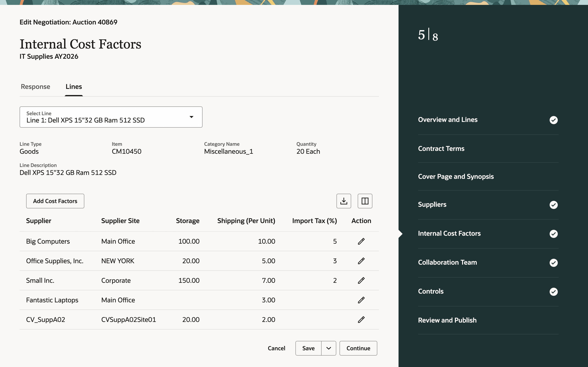Image resolution: width=588 pixels, height=367 pixels.
Task: Open the column layout icon
Action: [x=365, y=201]
